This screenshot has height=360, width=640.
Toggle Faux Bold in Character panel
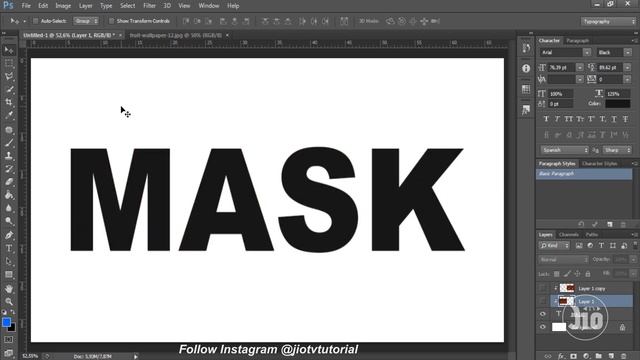[546, 119]
